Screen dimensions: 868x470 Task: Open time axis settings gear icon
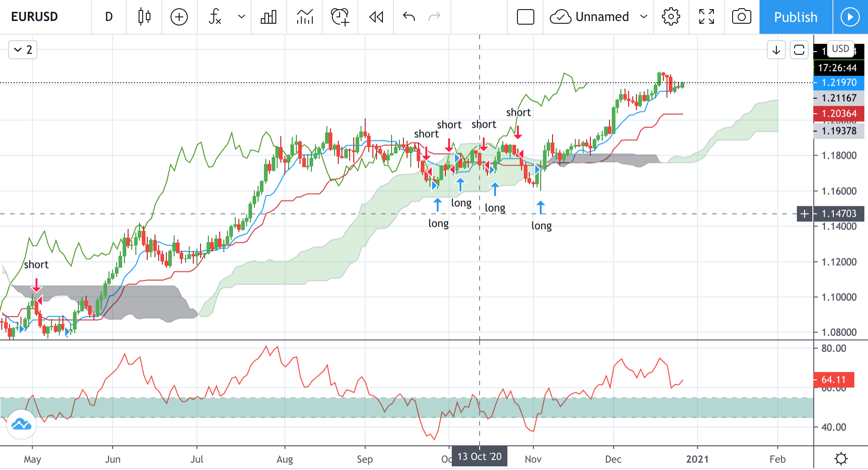(841, 459)
